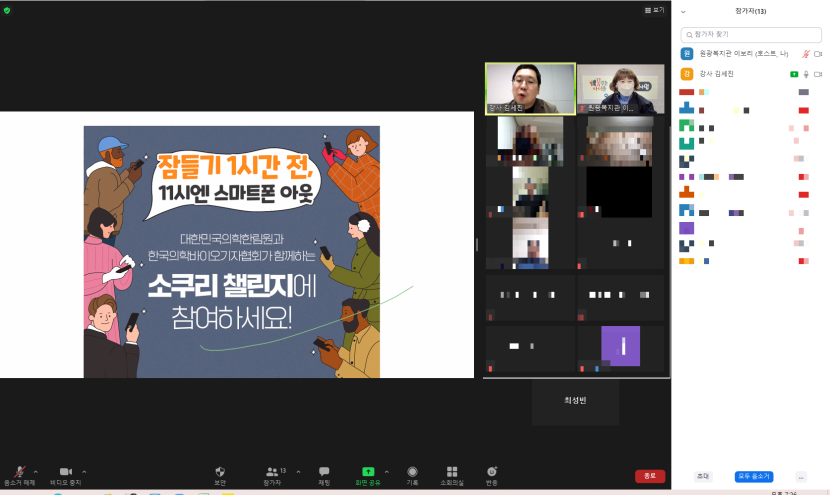
Task: Open video options caret beside 비디오 중지
Action: pyautogui.click(x=84, y=472)
